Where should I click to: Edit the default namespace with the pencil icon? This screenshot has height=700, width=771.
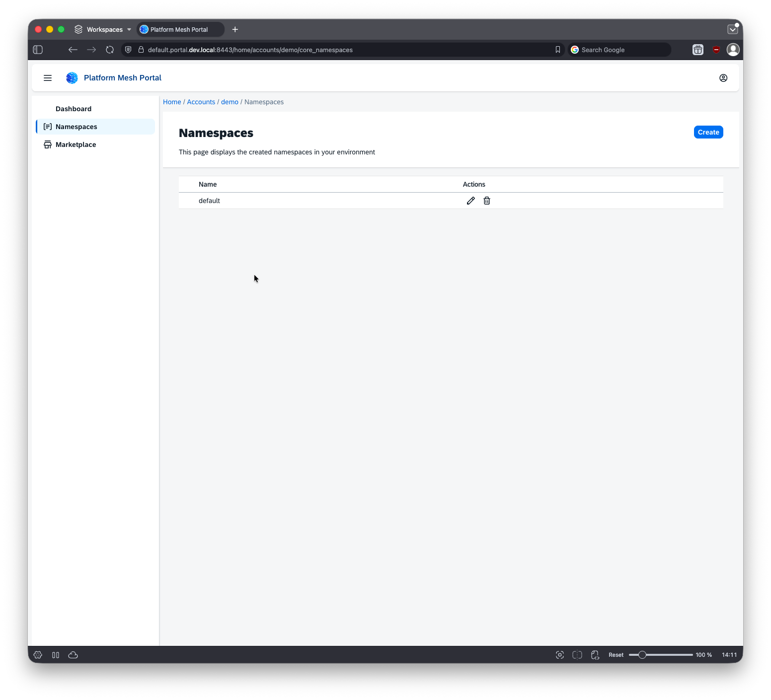click(x=470, y=201)
